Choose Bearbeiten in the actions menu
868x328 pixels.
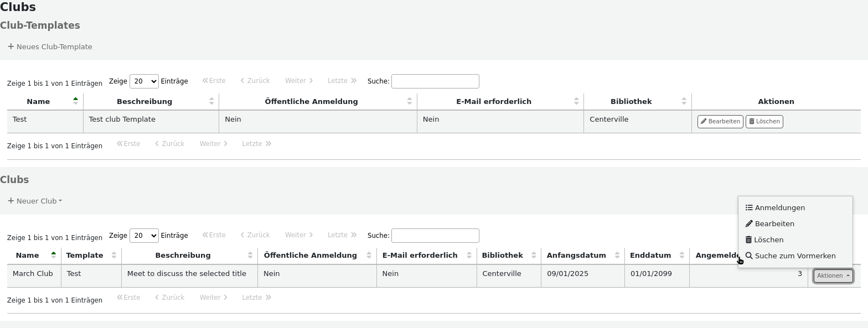(x=774, y=223)
